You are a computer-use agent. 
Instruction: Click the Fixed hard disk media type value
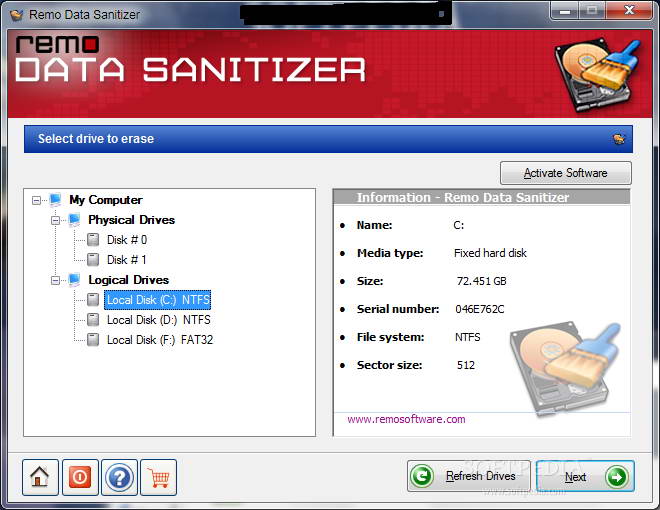tap(490, 253)
